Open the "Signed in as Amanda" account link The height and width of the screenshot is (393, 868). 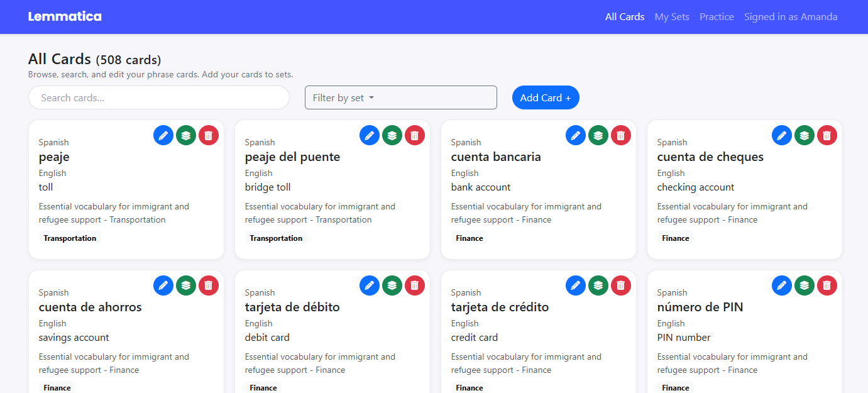coord(790,17)
